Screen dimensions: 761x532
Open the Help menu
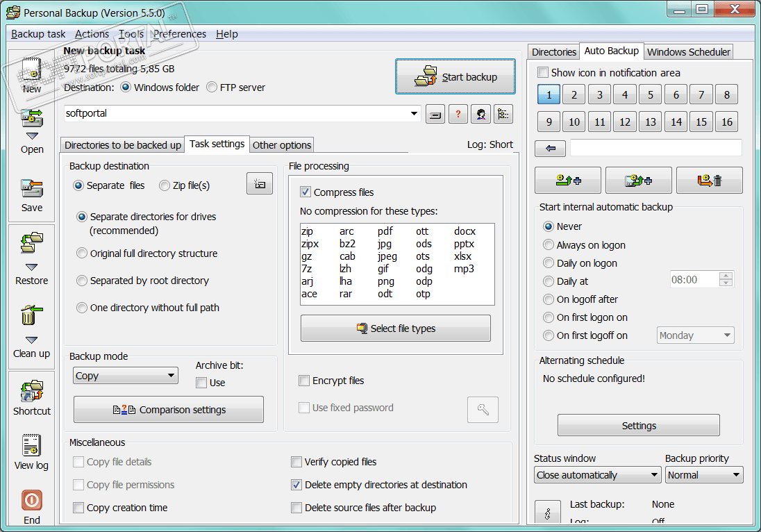[226, 34]
